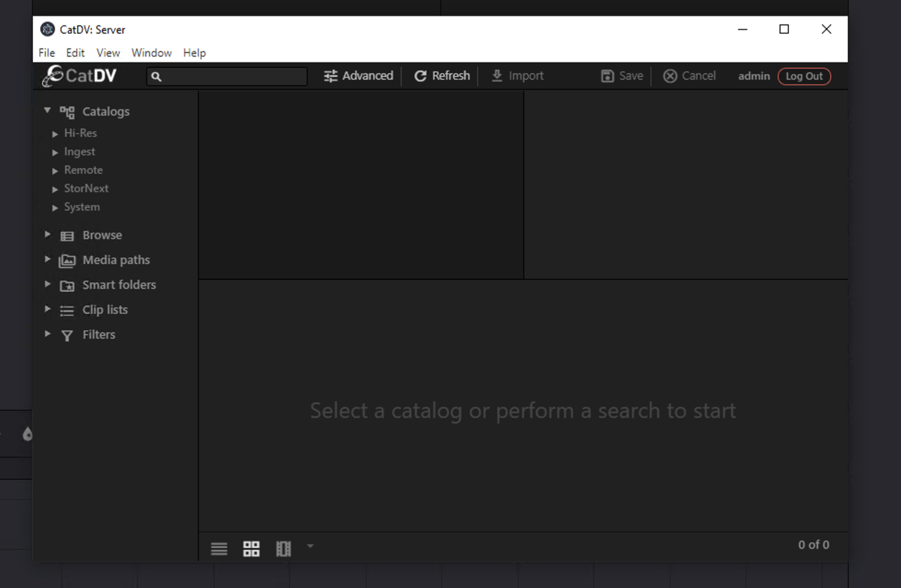Select the StorNext catalog label
901x588 pixels.
(86, 189)
